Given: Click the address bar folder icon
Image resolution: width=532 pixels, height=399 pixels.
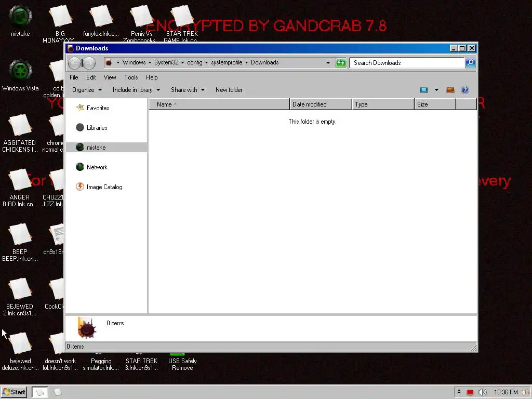Looking at the screenshot, I should point(109,62).
